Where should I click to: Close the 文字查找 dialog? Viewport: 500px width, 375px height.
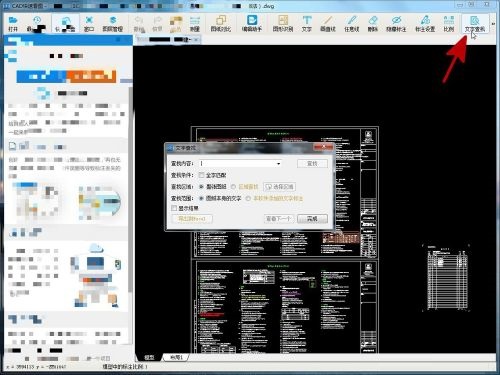coord(323,147)
